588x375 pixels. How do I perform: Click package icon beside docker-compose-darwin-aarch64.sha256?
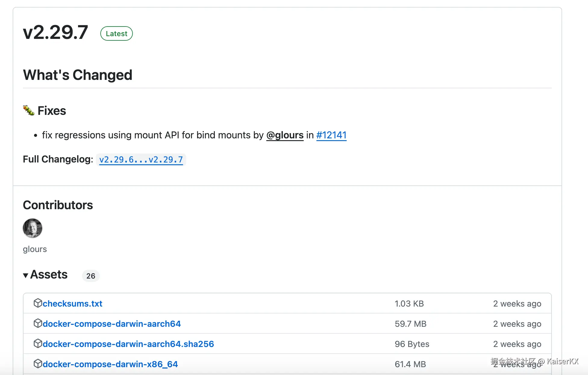point(38,343)
